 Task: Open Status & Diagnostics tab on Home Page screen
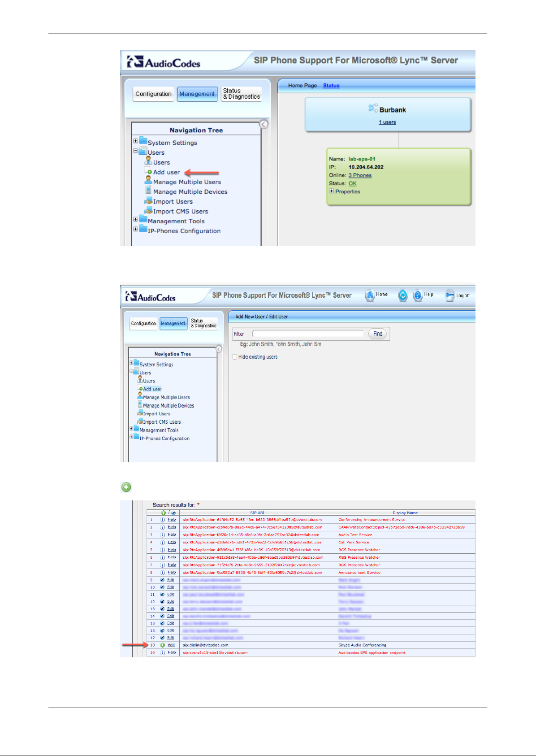point(241,94)
